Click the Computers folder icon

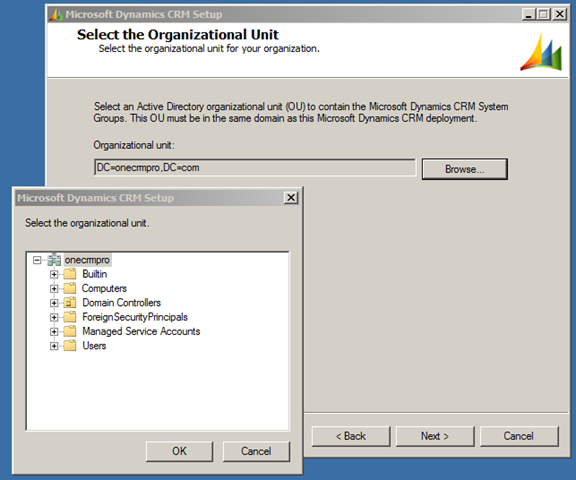point(69,288)
